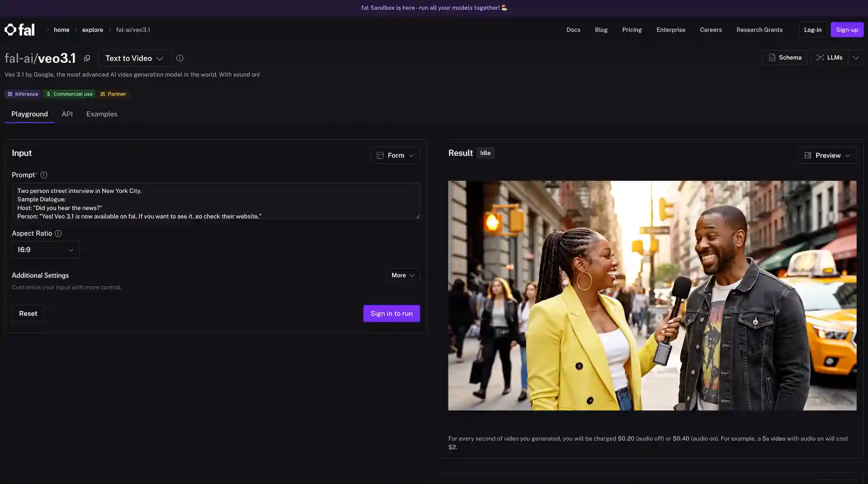Image resolution: width=868 pixels, height=484 pixels.
Task: Open the Schema document button
Action: click(784, 58)
